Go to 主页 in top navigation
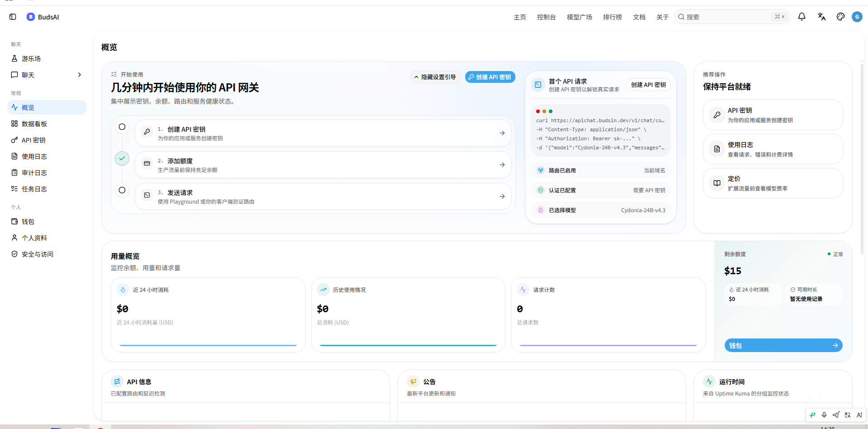This screenshot has width=868, height=429. [x=520, y=17]
